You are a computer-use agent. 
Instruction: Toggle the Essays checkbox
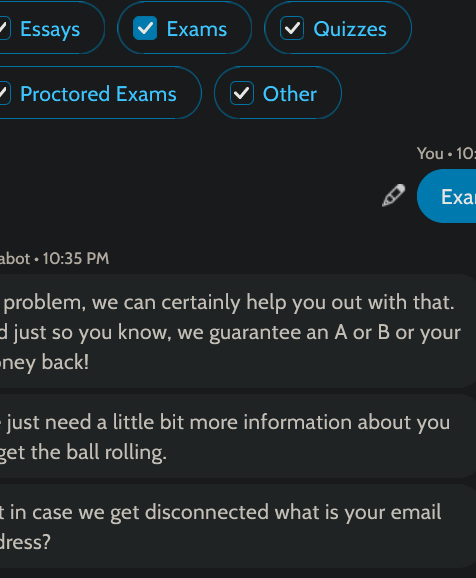coord(4,28)
